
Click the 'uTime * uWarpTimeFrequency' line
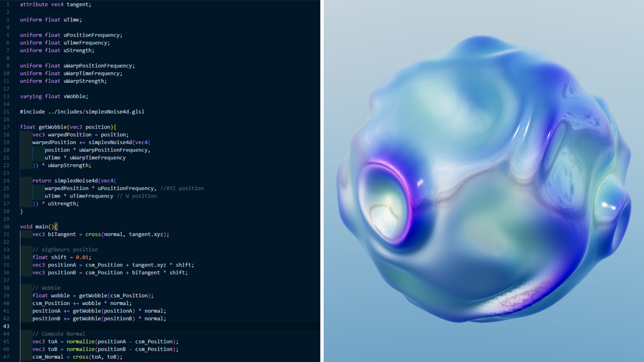tap(85, 158)
